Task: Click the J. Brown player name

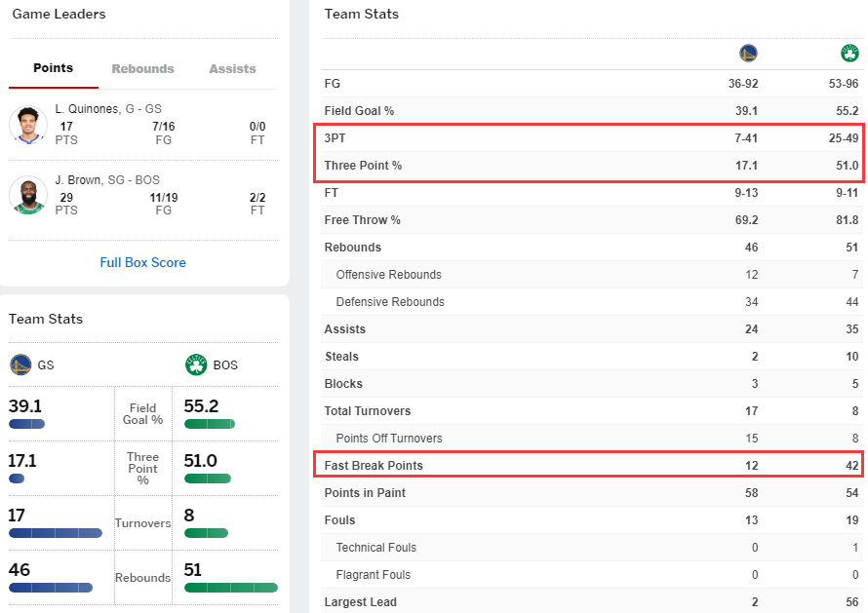Action: click(x=81, y=180)
